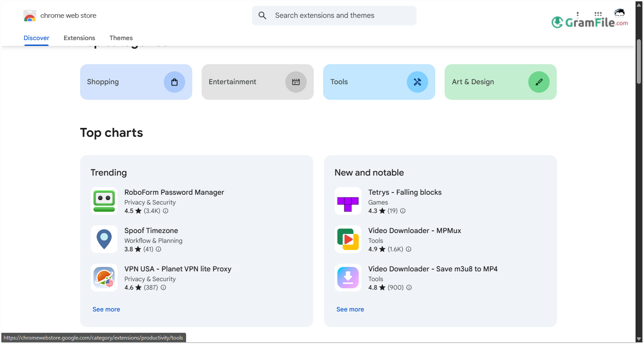Click the Trending heading

pos(109,173)
